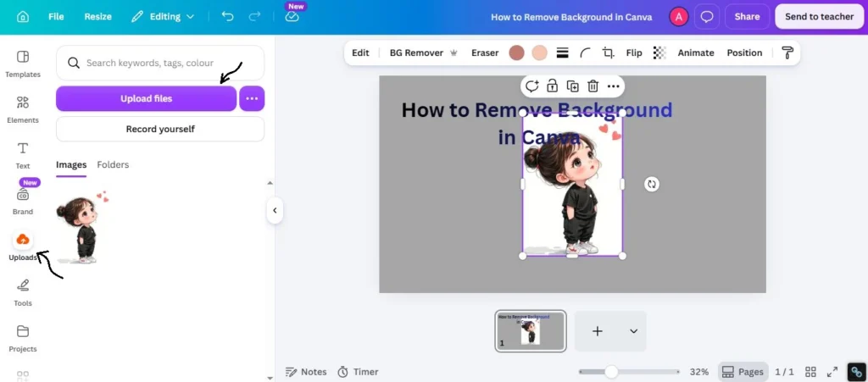This screenshot has height=382, width=868.
Task: Open the border style lines icon
Action: pyautogui.click(x=563, y=53)
